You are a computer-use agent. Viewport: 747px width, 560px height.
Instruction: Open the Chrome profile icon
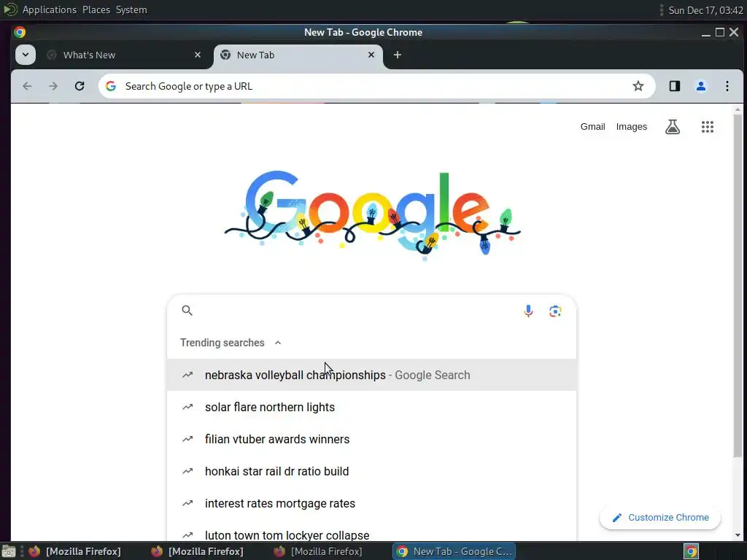701,86
